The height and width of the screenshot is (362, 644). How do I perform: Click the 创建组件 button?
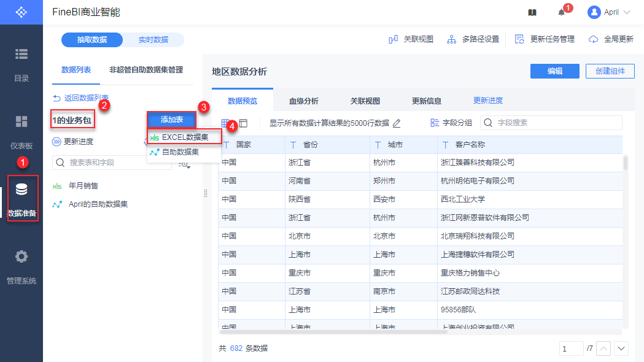coord(610,71)
